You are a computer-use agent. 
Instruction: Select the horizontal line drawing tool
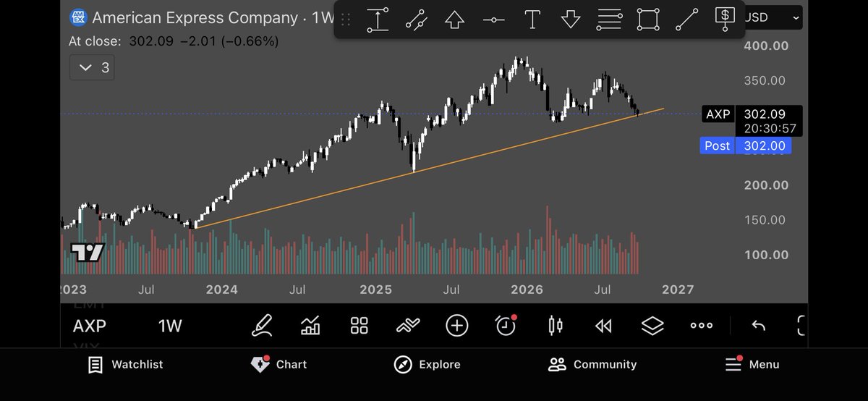tap(493, 20)
